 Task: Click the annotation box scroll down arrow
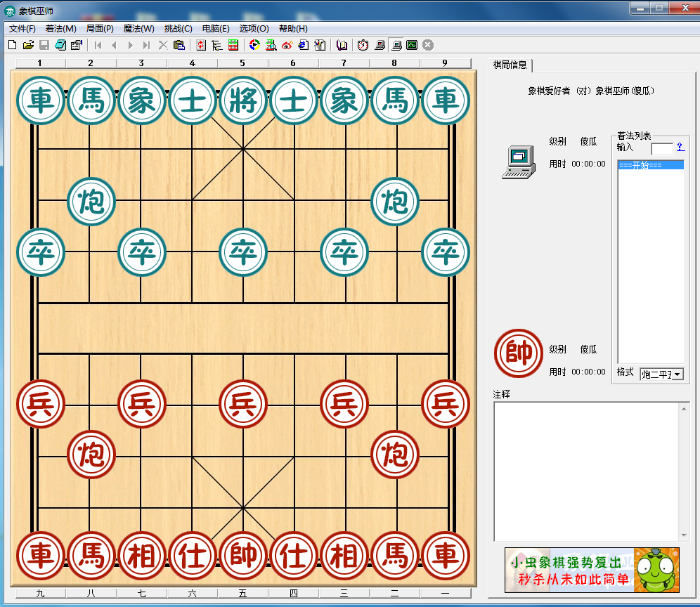(x=684, y=535)
